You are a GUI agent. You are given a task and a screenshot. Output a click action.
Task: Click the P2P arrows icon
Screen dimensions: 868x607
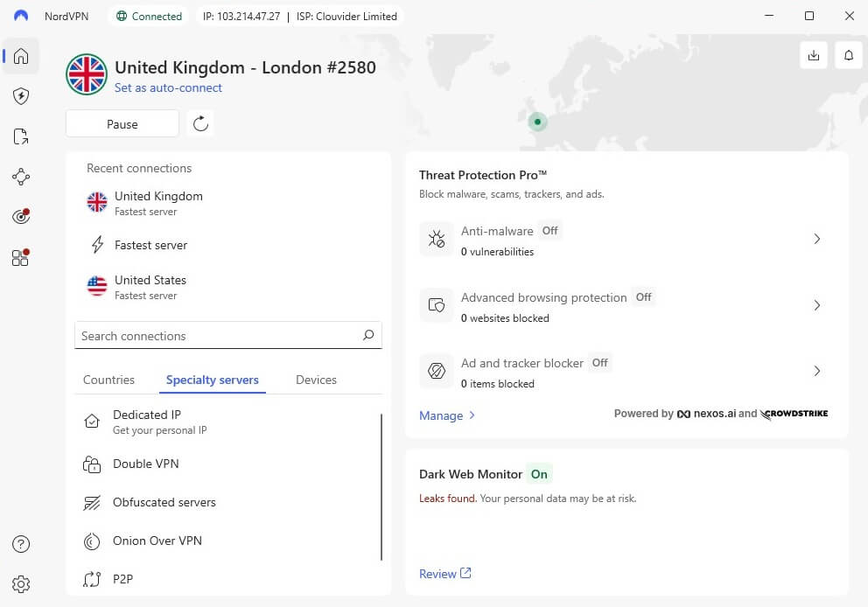tap(92, 579)
